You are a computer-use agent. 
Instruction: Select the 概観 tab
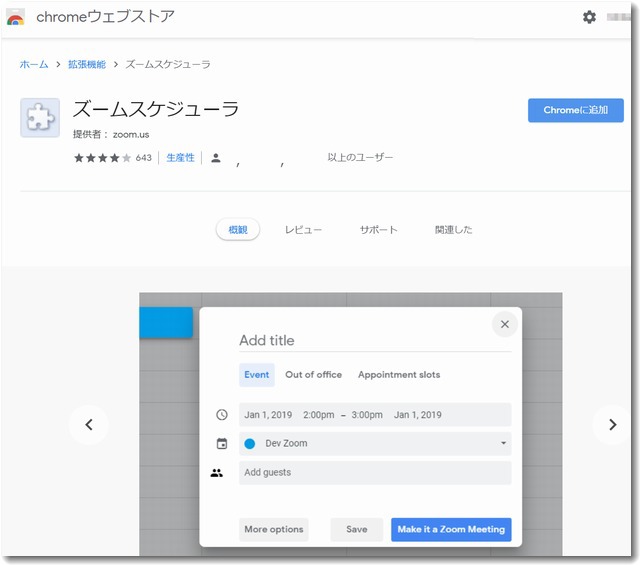pyautogui.click(x=238, y=230)
